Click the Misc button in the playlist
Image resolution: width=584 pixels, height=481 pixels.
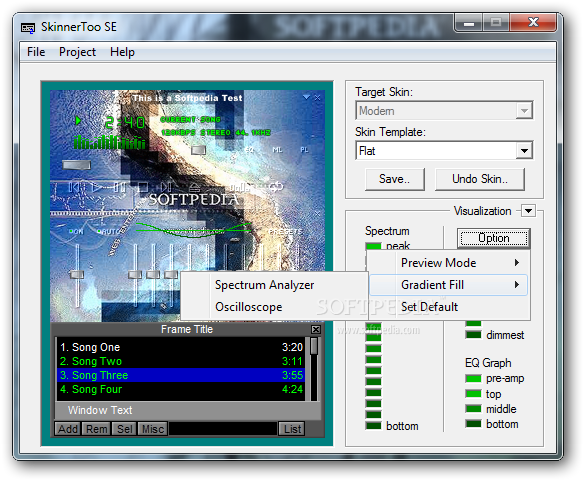click(x=153, y=429)
